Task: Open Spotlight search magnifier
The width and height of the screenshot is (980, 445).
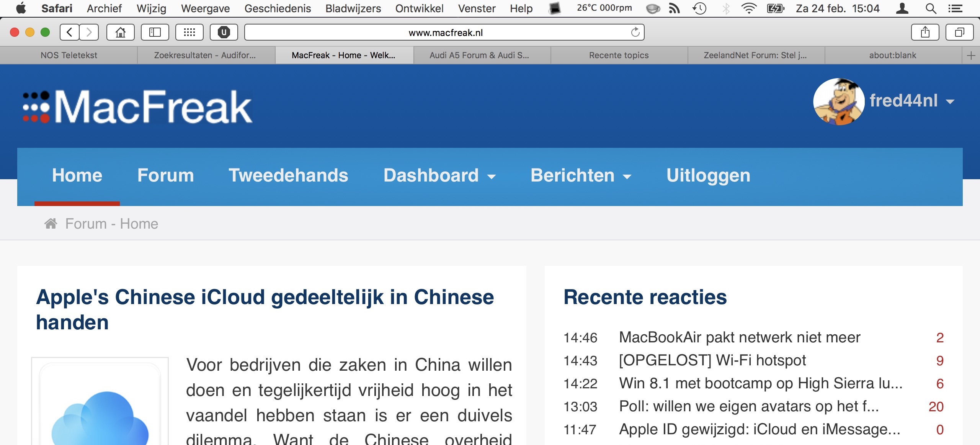Action: (x=931, y=8)
